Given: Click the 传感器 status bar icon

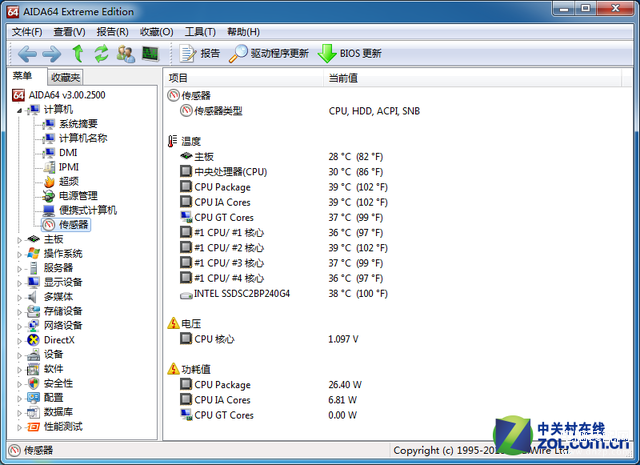Looking at the screenshot, I should click(x=14, y=450).
